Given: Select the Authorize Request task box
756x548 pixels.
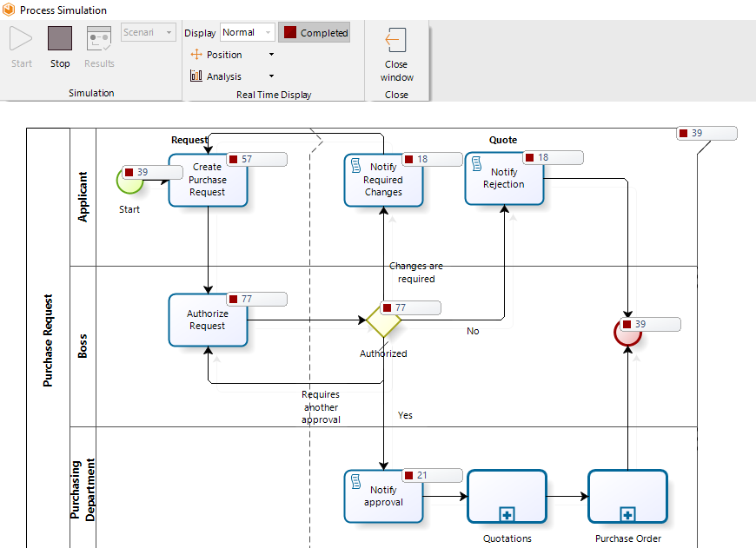Looking at the screenshot, I should [x=208, y=320].
